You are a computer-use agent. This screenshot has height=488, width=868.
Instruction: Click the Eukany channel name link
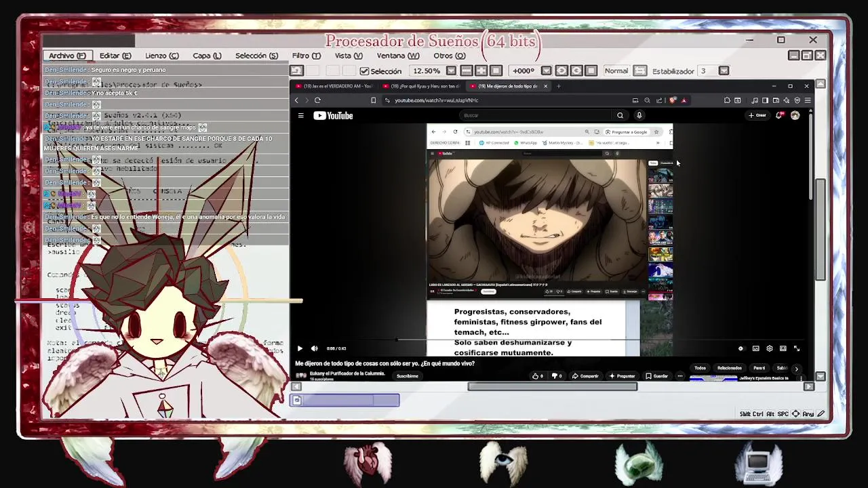347,373
